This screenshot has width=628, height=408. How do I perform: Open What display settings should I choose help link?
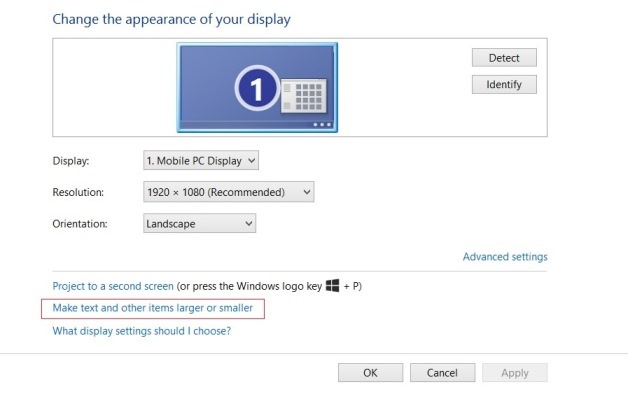pos(141,331)
